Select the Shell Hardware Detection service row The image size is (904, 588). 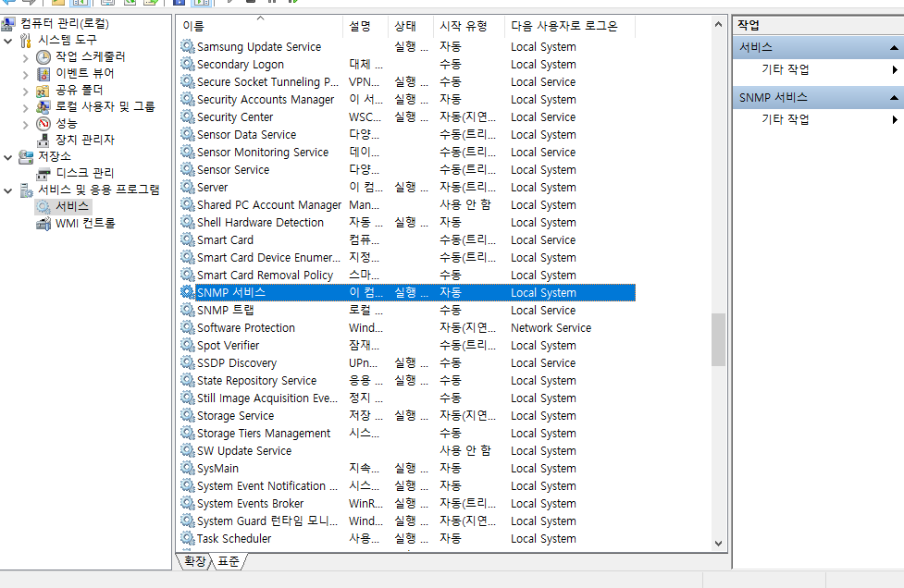(407, 222)
